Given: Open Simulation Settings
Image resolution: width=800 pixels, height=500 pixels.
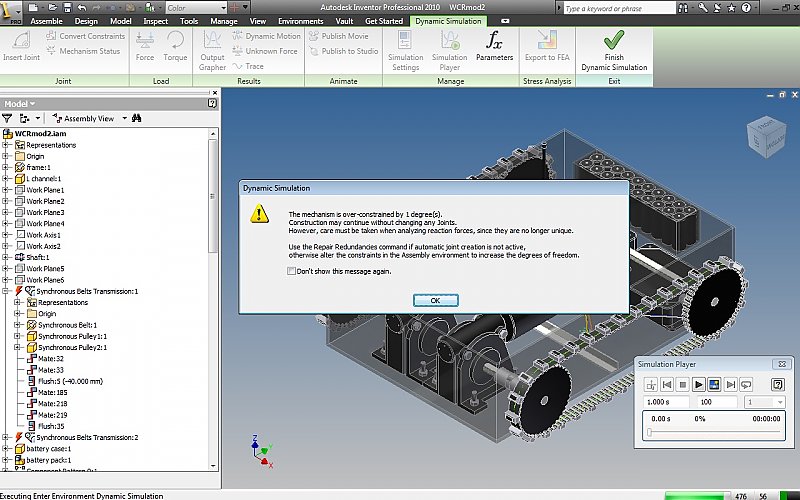Looking at the screenshot, I should 406,51.
